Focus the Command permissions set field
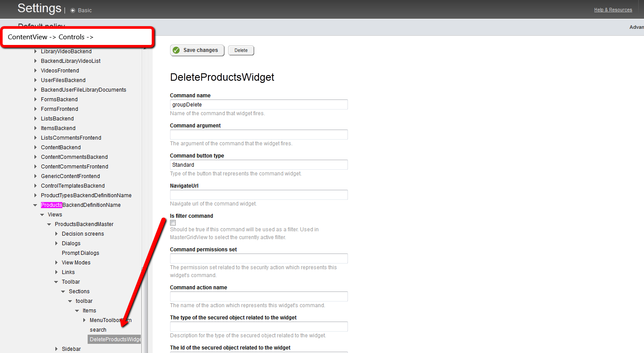644x353 pixels. tap(259, 259)
